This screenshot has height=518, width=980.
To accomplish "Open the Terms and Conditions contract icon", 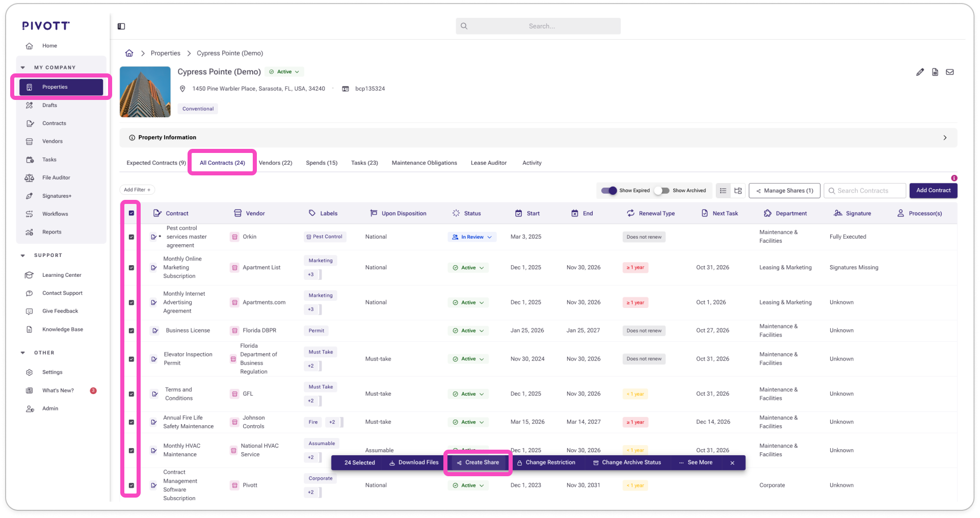I will 154,394.
